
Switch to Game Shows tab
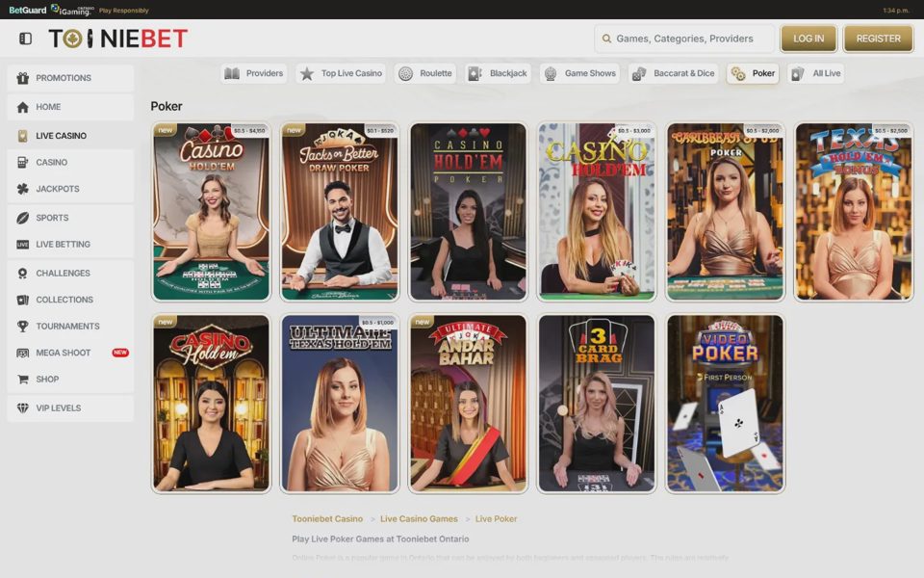click(579, 73)
